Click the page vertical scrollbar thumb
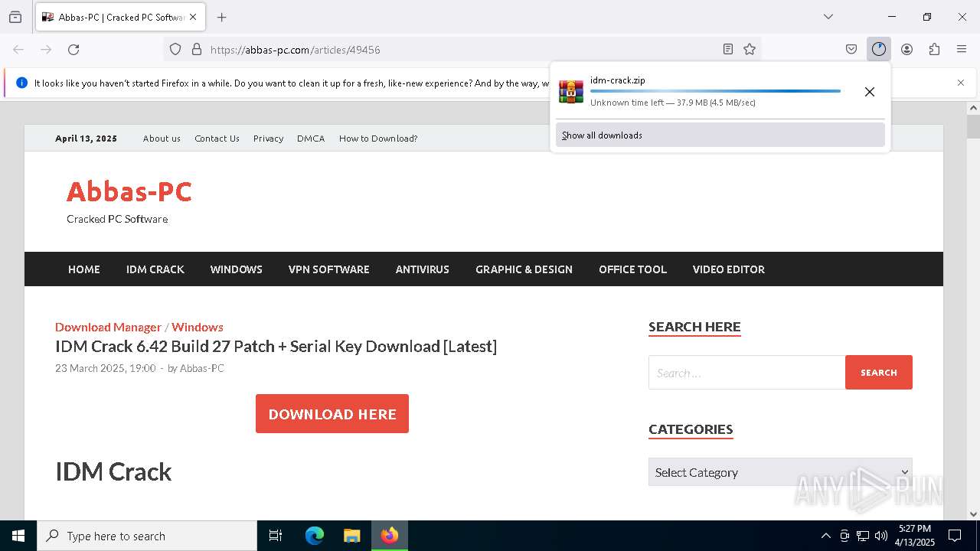Screen dimensions: 980x551 (x=973, y=126)
